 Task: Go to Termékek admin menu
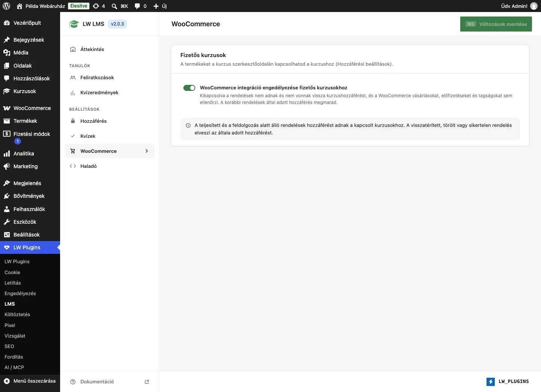click(30, 121)
